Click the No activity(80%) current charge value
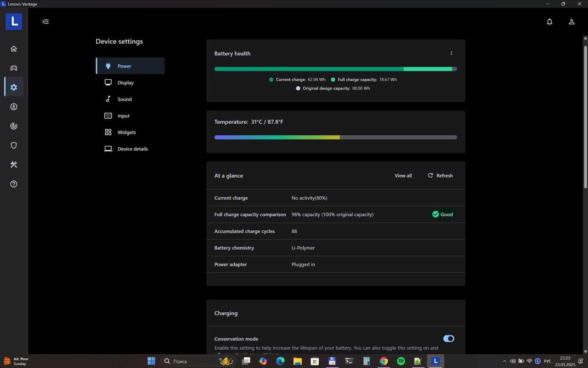Image resolution: width=588 pixels, height=368 pixels. coord(309,198)
